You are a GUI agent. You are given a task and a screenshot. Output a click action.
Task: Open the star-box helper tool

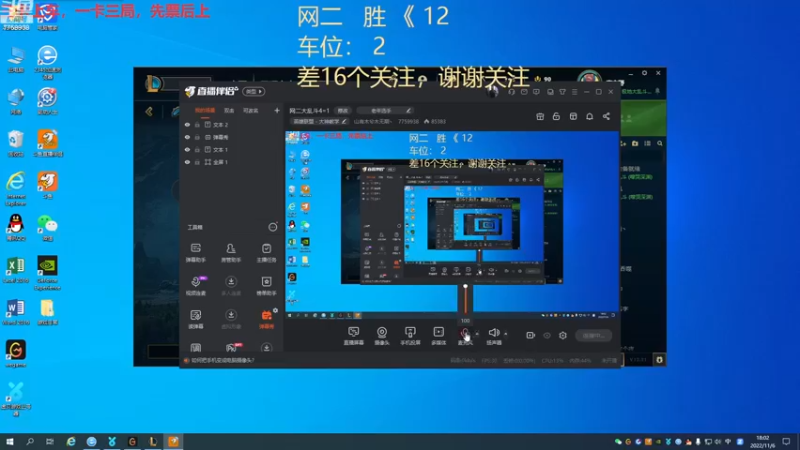266,286
